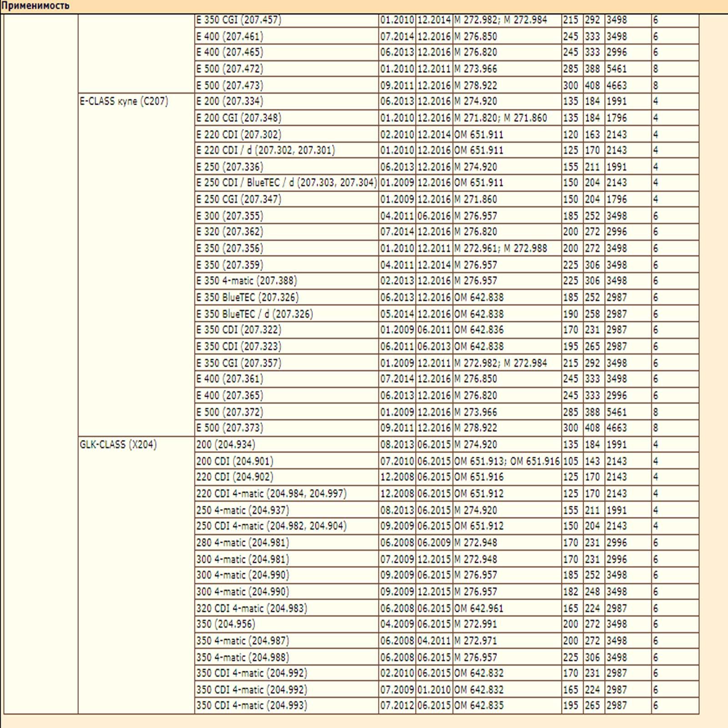Select the E 500 (207.473) modification

pos(230,86)
